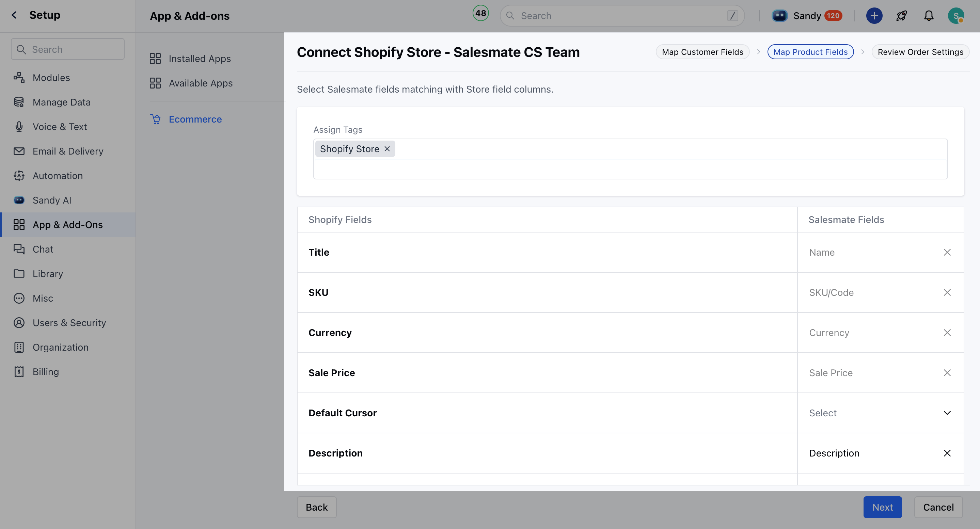Image resolution: width=980 pixels, height=529 pixels.
Task: Click the Cancel button
Action: [938, 507]
